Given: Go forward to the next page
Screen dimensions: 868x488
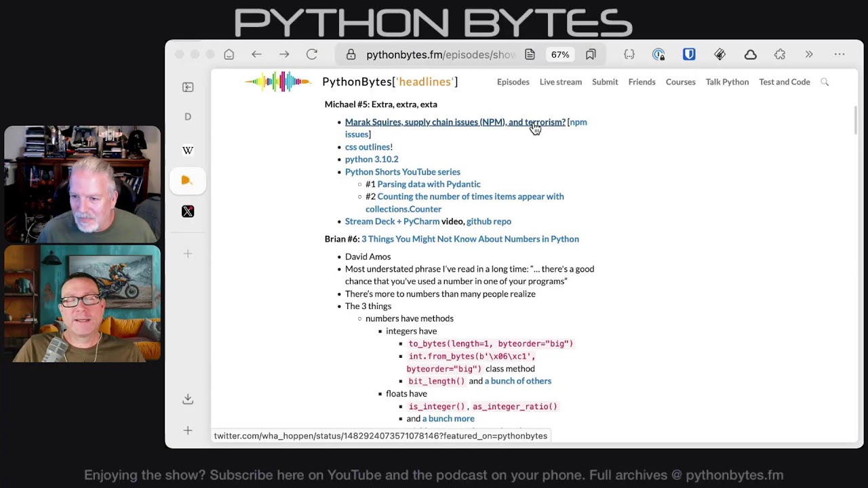Looking at the screenshot, I should coord(284,54).
